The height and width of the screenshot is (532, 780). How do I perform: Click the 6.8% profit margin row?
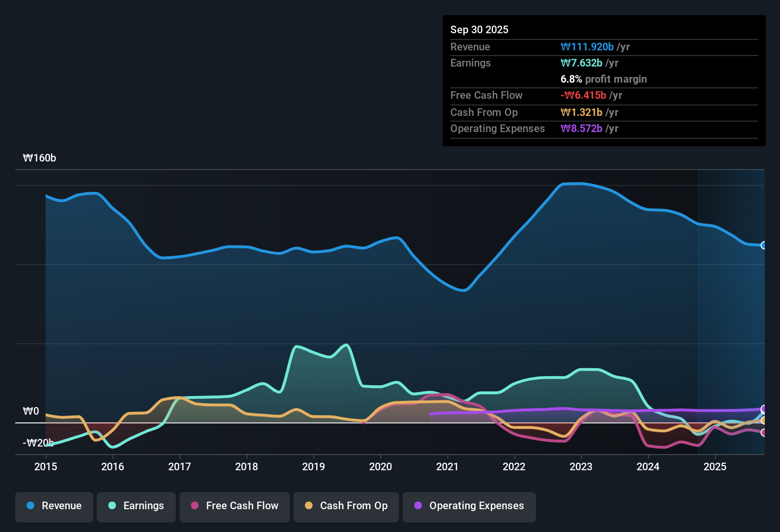tap(604, 79)
